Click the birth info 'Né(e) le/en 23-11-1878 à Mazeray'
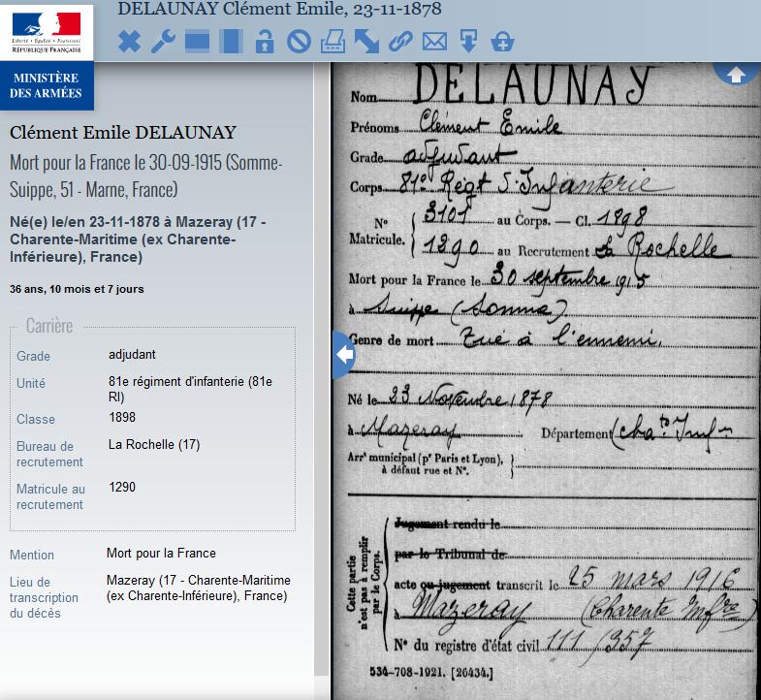The image size is (761, 700). (x=139, y=239)
